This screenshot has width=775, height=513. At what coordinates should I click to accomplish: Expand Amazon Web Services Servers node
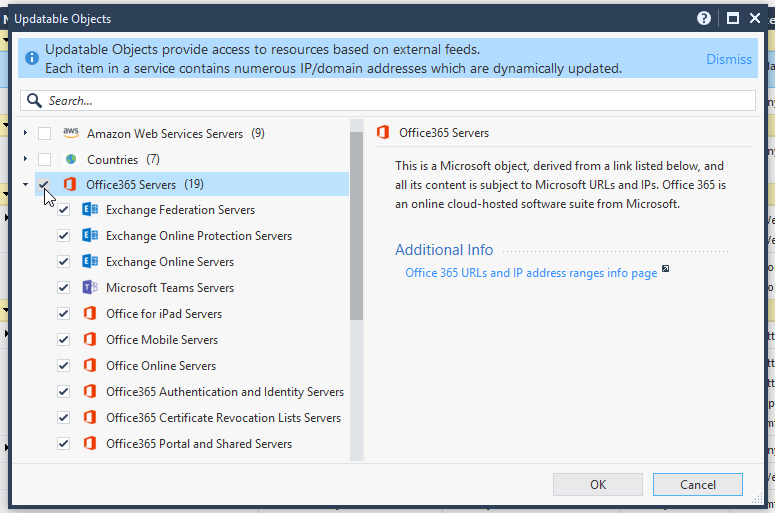[25, 133]
